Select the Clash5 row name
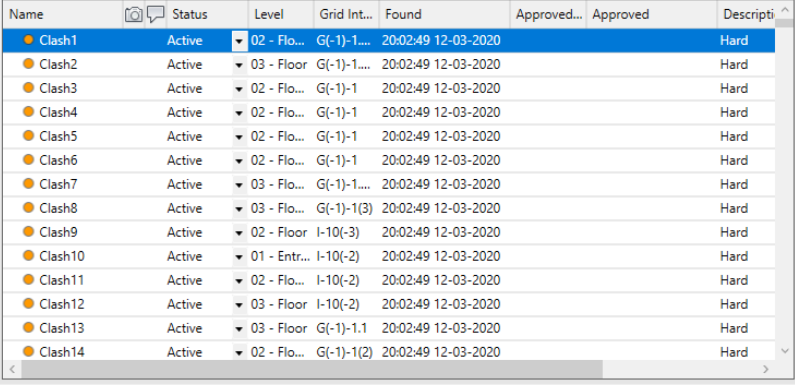Screen dimensions: 795x385 point(58,136)
